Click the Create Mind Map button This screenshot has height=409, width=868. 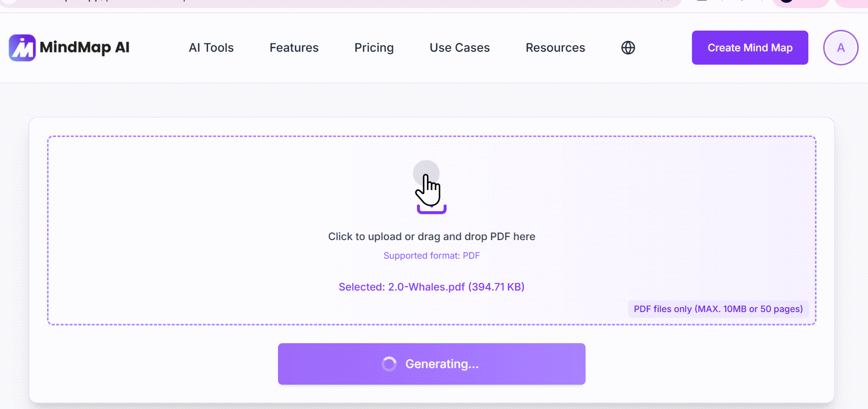750,48
